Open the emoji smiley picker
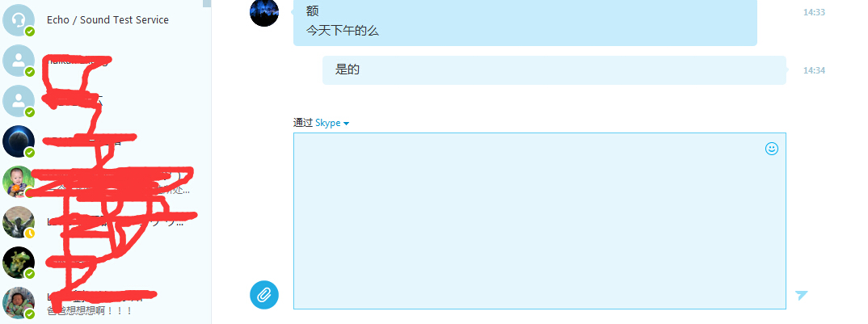This screenshot has width=868, height=324. coord(772,149)
